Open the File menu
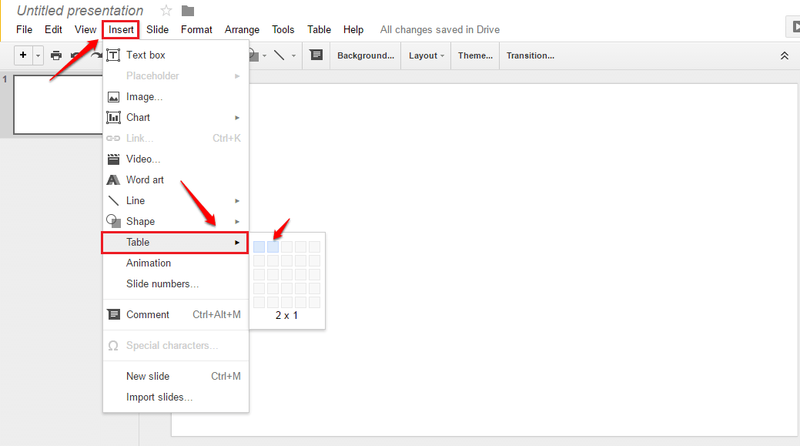This screenshot has width=800, height=446. pyautogui.click(x=24, y=30)
